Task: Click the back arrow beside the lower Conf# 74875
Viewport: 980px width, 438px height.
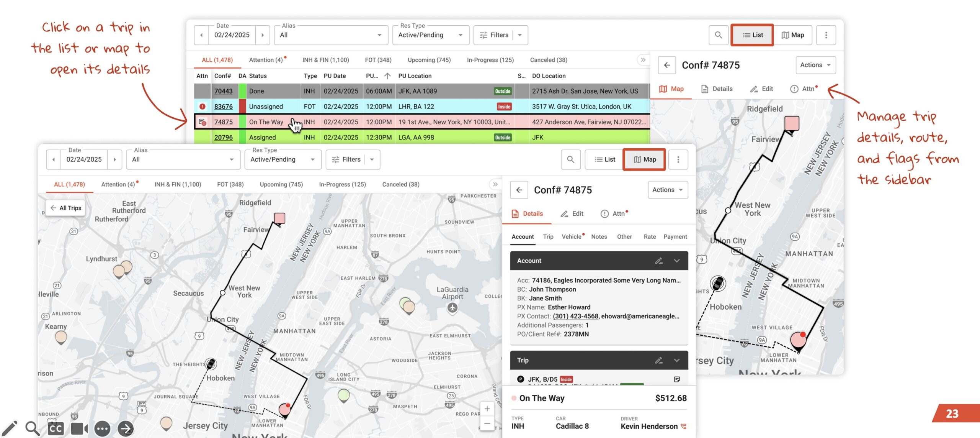Action: click(x=519, y=190)
